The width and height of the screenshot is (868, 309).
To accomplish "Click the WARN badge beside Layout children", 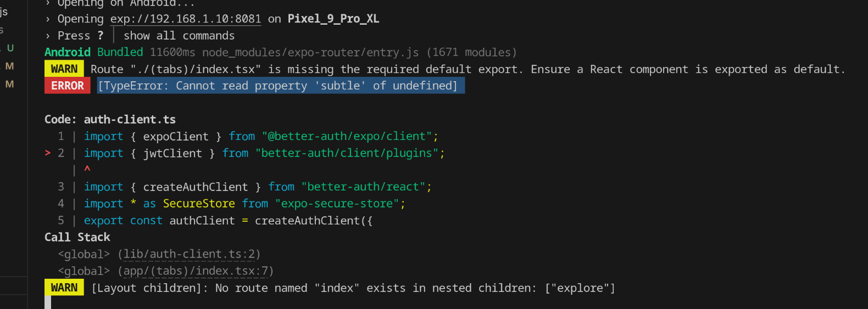I will (x=64, y=288).
